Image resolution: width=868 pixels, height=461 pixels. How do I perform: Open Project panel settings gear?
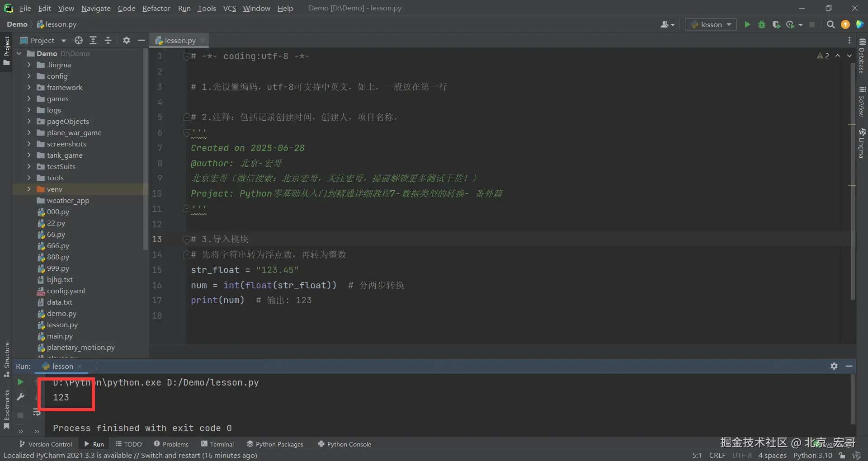point(127,40)
